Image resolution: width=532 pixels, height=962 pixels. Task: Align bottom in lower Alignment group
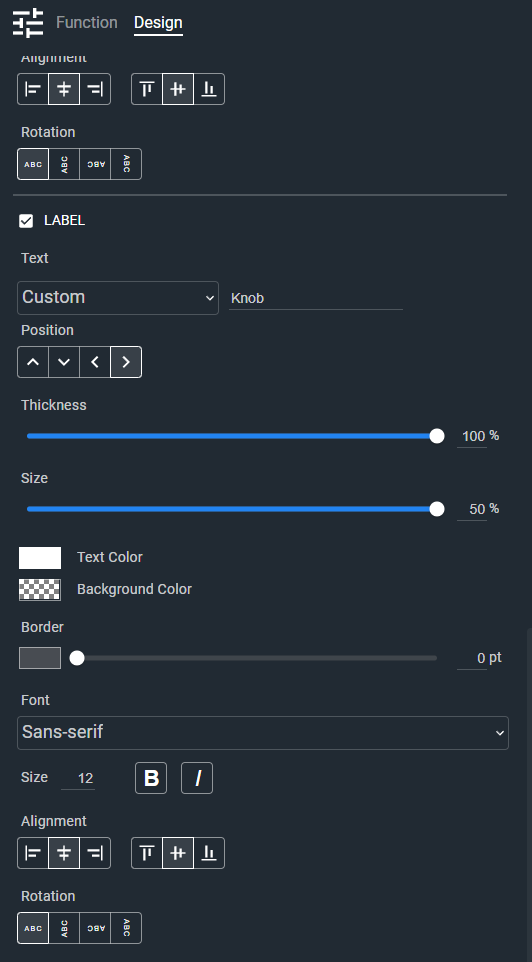[x=209, y=853]
